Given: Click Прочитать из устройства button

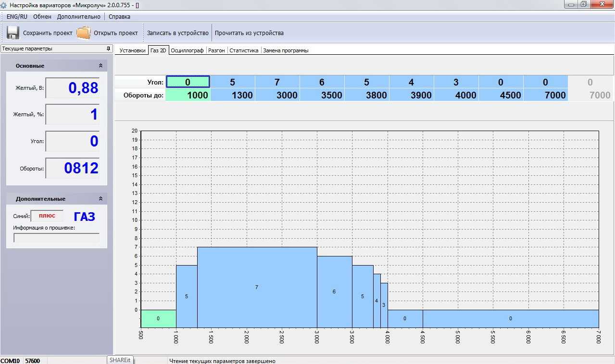Looking at the screenshot, I should point(249,33).
